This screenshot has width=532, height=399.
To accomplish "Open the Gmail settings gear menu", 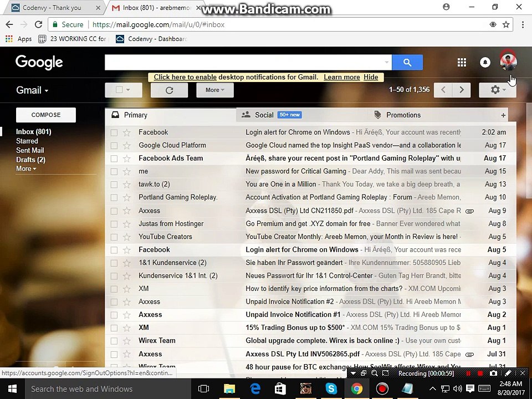I will point(498,90).
